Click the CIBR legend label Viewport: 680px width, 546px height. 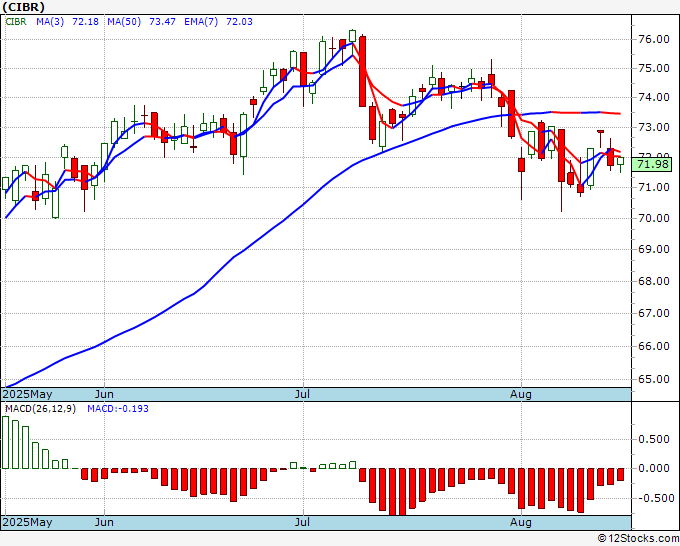click(x=16, y=22)
